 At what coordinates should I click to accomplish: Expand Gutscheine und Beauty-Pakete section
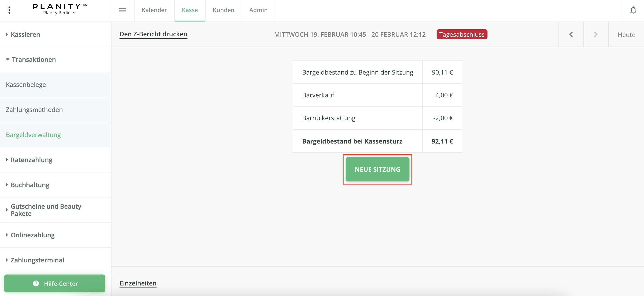(47, 210)
